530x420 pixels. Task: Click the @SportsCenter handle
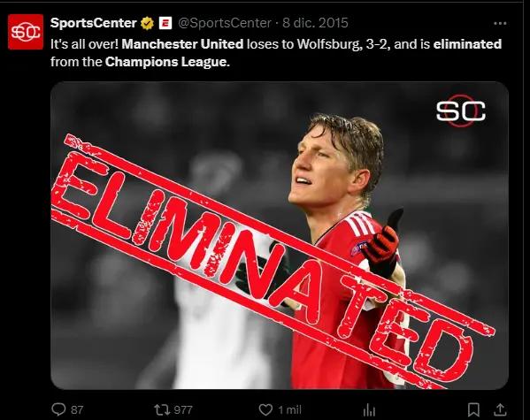225,23
